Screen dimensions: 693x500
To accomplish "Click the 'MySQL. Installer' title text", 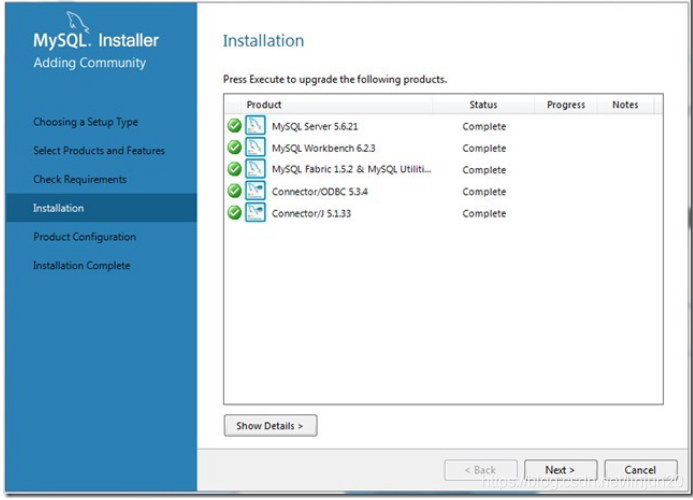I will 96,40.
